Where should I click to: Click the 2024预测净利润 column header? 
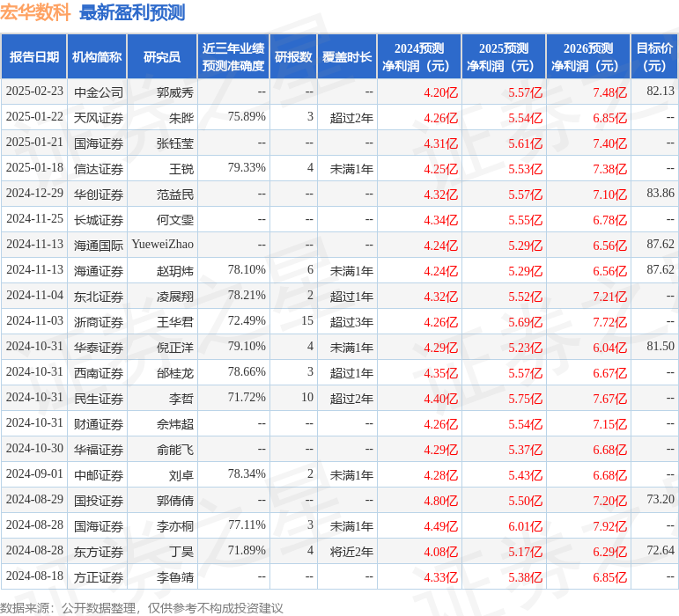coord(419,57)
